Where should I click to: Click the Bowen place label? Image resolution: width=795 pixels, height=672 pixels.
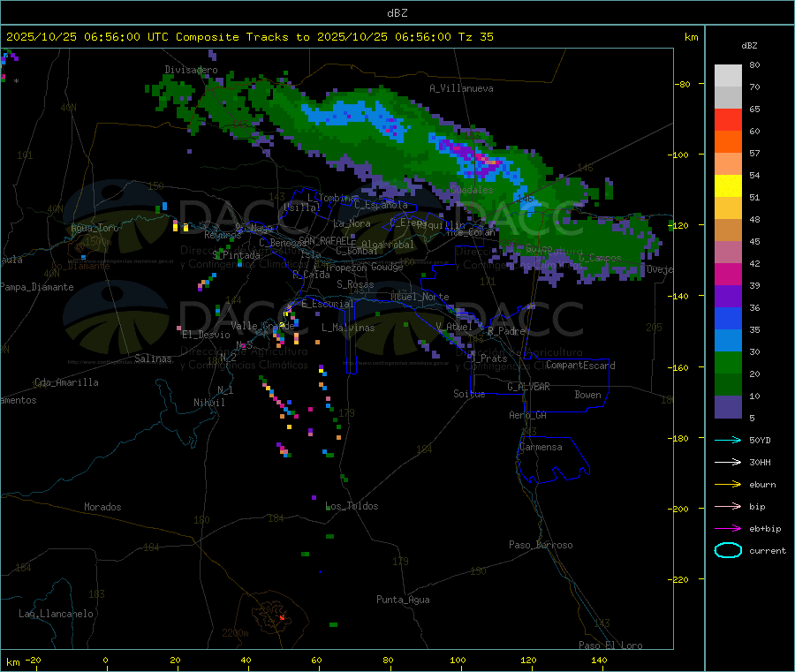point(588,395)
